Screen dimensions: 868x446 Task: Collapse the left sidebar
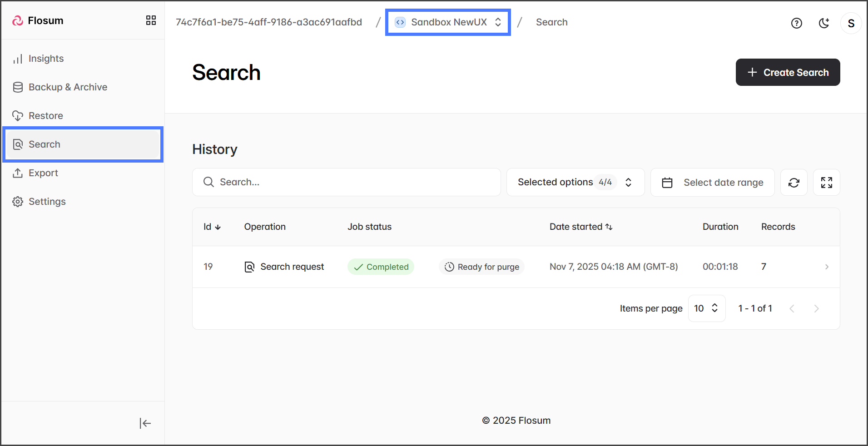pos(145,423)
